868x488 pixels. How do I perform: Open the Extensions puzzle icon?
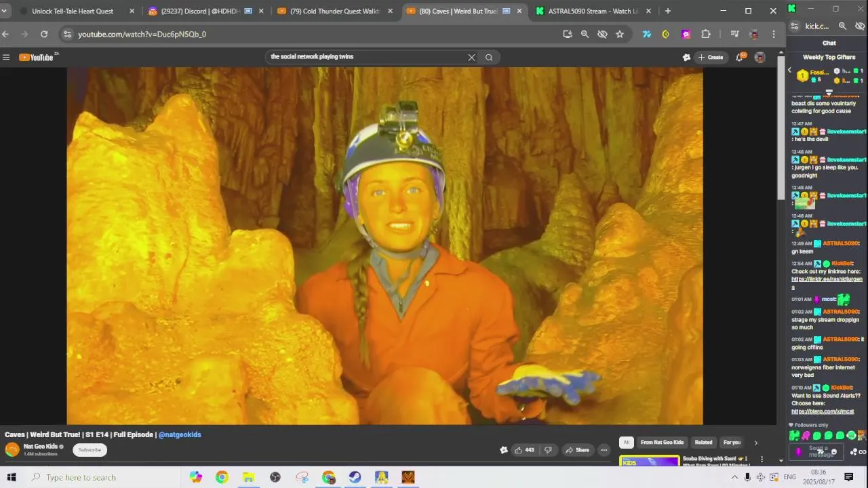(x=706, y=34)
